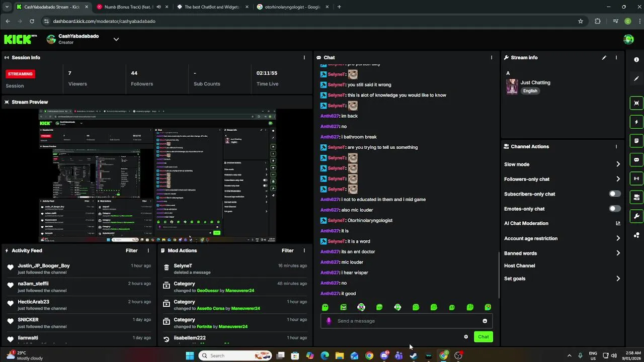This screenshot has width=644, height=362.
Task: Open Activity Feed Filter
Action: pos(131,250)
